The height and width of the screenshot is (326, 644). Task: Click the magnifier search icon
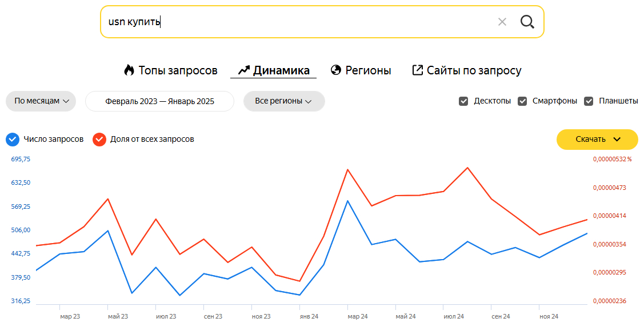click(x=527, y=22)
